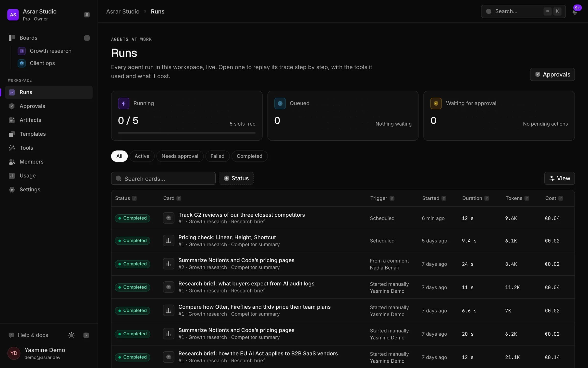This screenshot has height=368, width=588.
Task: Filter to Completed runs
Action: 249,156
